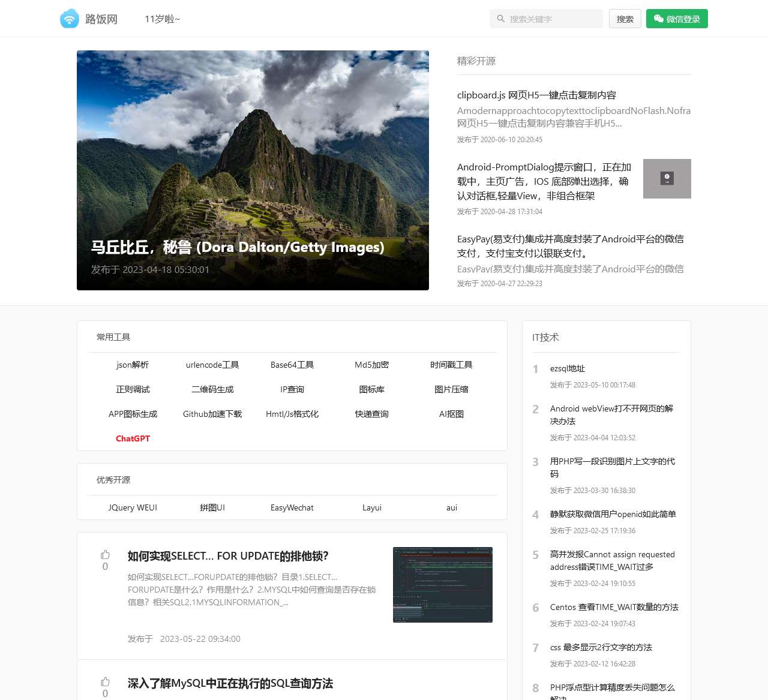768x700 pixels.
Task: Open the JQuery WEUI link
Action: click(x=133, y=507)
